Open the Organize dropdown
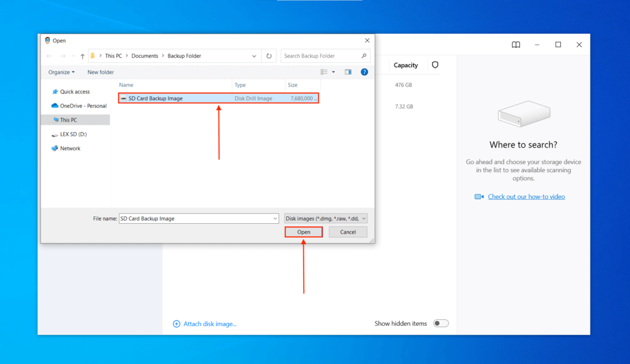This screenshot has height=364, width=630. 61,72
